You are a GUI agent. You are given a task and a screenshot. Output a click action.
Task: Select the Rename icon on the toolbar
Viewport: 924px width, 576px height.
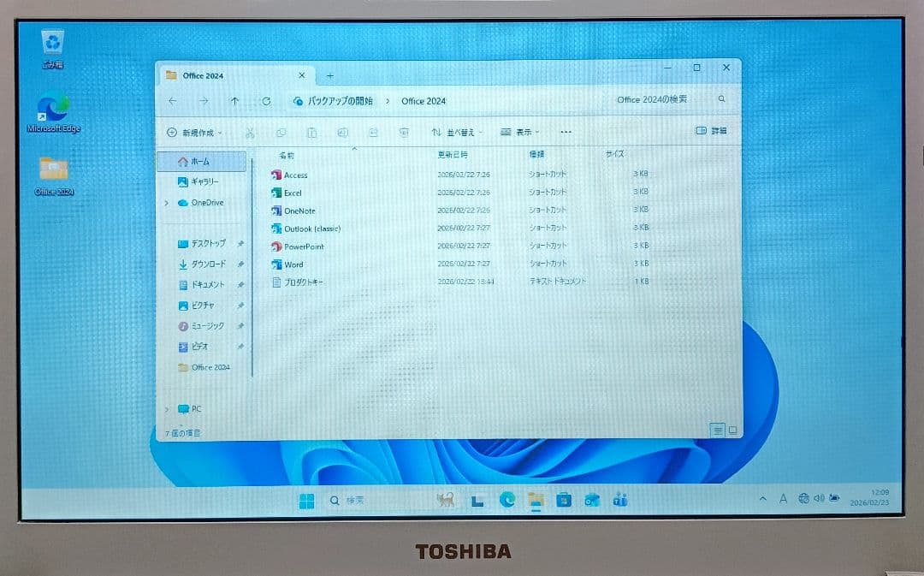pos(343,133)
